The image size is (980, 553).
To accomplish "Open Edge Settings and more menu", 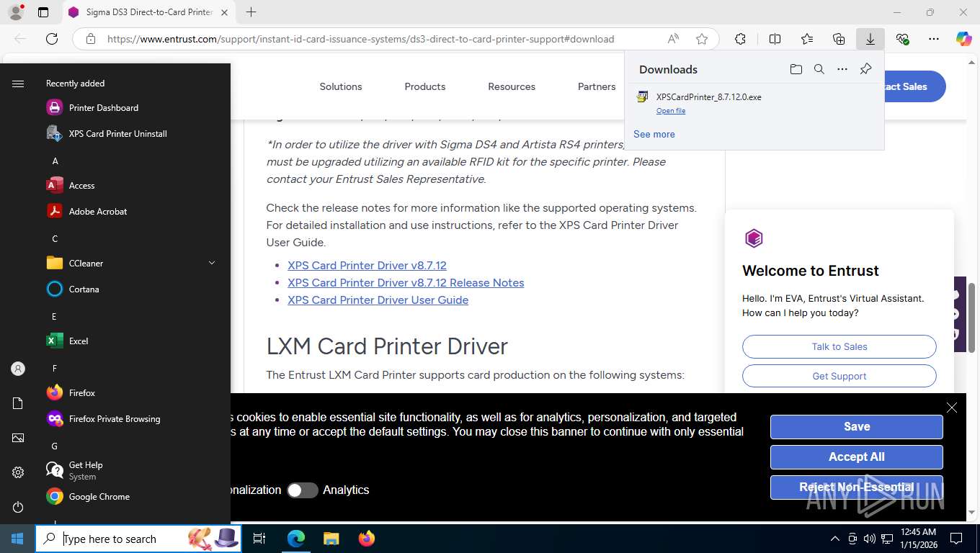I will coord(934,39).
